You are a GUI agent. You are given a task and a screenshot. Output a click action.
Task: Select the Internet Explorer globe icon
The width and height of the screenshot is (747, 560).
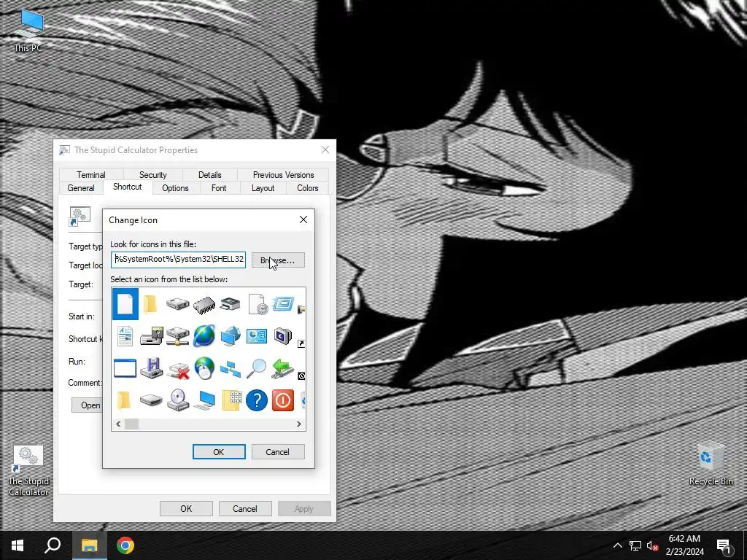point(204,335)
